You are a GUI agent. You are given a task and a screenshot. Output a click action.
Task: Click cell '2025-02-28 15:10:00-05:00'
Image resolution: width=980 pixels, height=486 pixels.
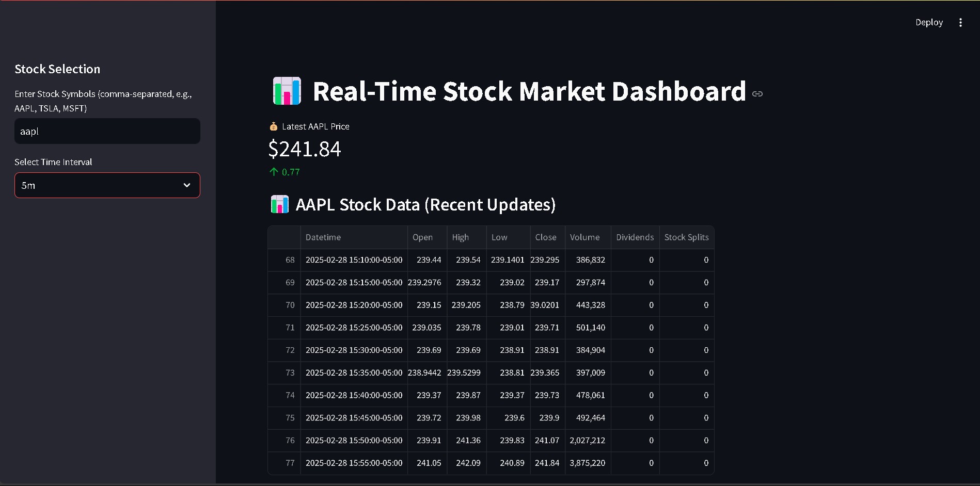(354, 260)
